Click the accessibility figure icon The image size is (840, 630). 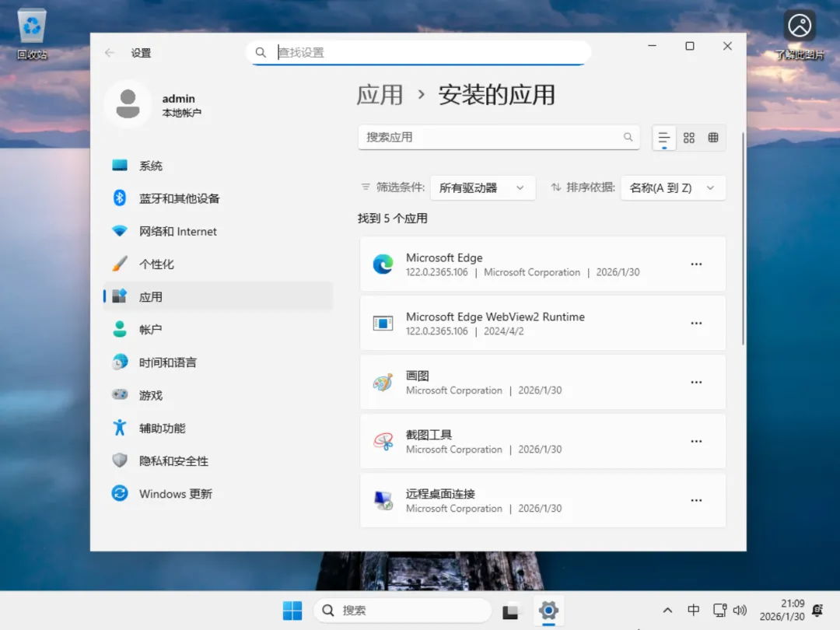pos(120,428)
